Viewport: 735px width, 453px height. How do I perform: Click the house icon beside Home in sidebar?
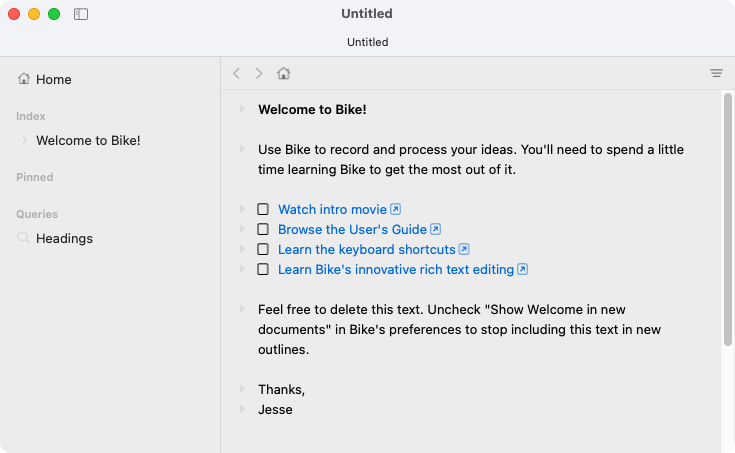click(24, 79)
